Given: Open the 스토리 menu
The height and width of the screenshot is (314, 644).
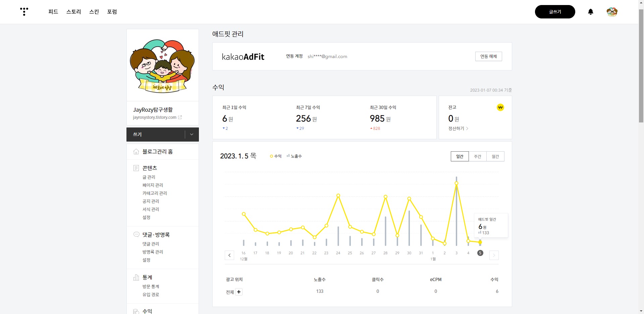Looking at the screenshot, I should [74, 12].
